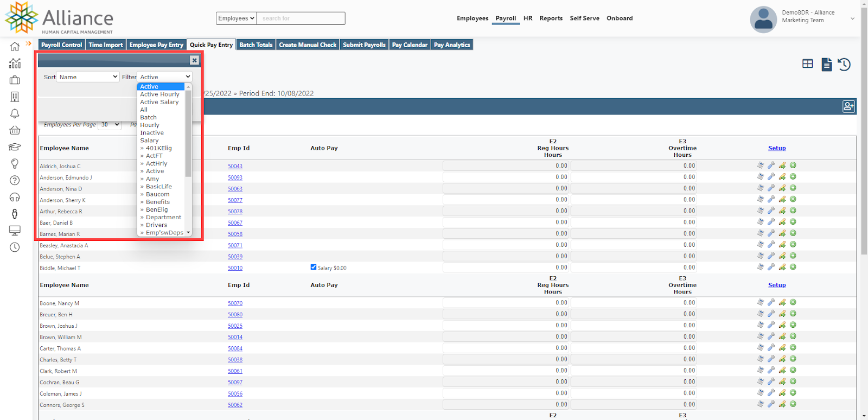Open the Employees search type dropdown

click(236, 18)
